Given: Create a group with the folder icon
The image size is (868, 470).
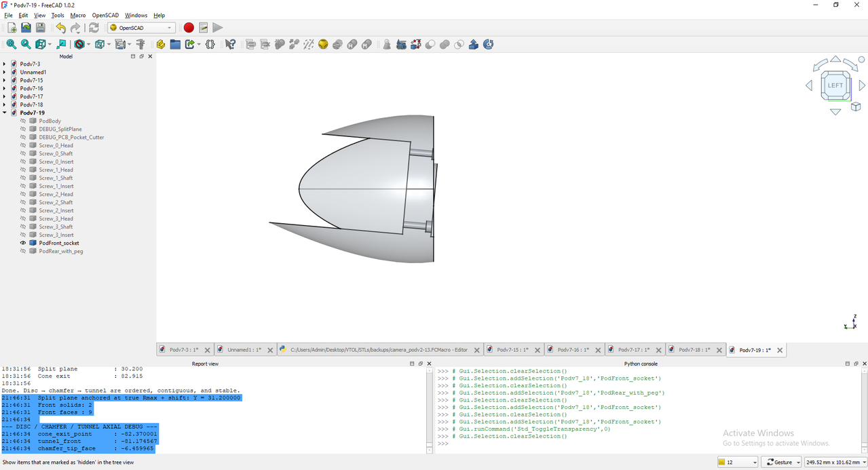Looking at the screenshot, I should [175, 44].
